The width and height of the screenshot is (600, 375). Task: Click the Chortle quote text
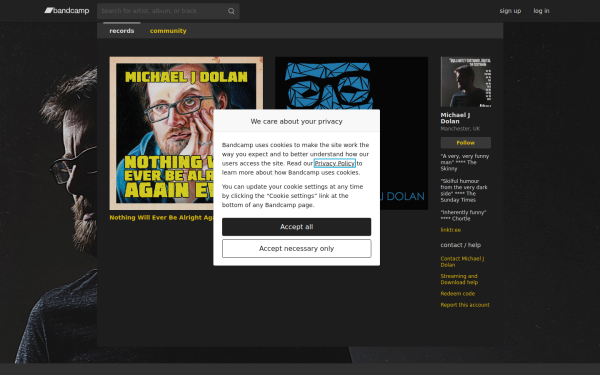463,215
